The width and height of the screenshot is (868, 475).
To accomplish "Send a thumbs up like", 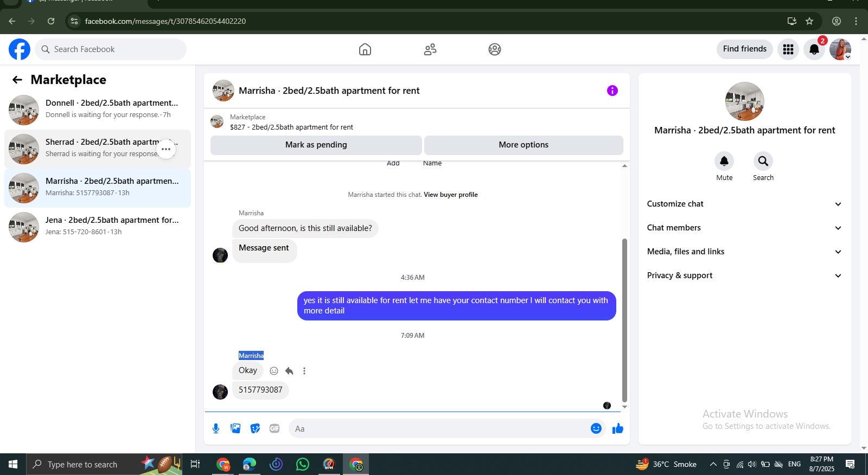I will [x=618, y=429].
